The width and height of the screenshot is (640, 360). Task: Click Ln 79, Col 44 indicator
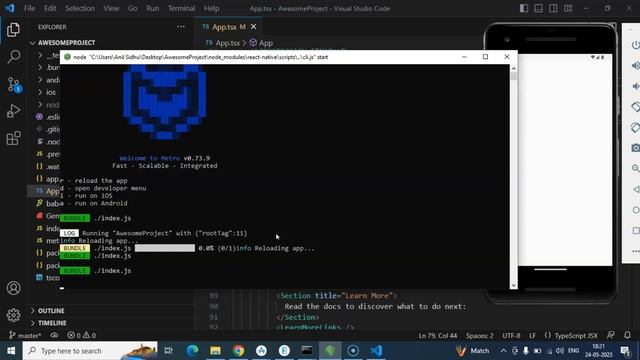click(438, 336)
